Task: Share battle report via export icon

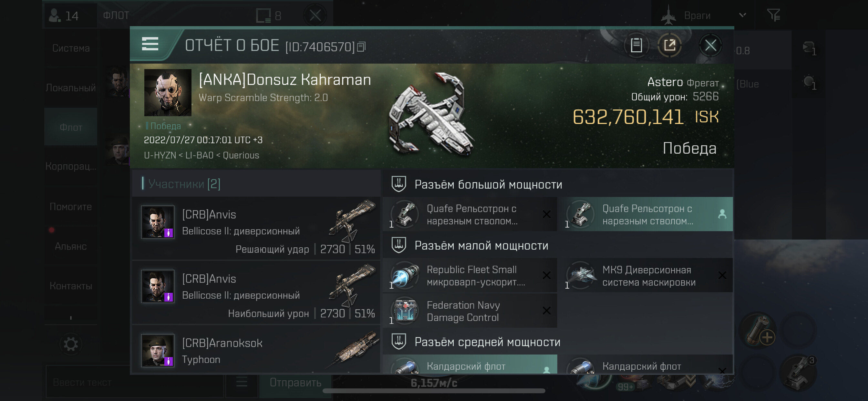Action: [669, 45]
